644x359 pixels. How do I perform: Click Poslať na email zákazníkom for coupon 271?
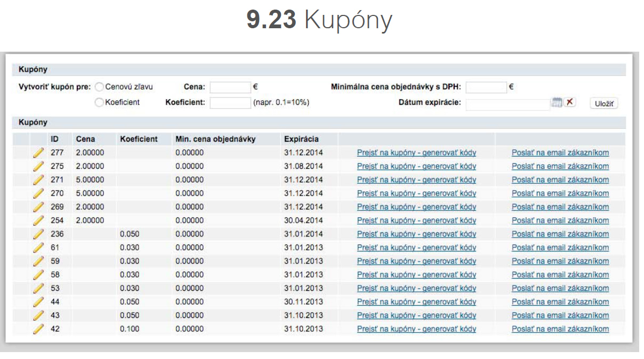pos(560,180)
